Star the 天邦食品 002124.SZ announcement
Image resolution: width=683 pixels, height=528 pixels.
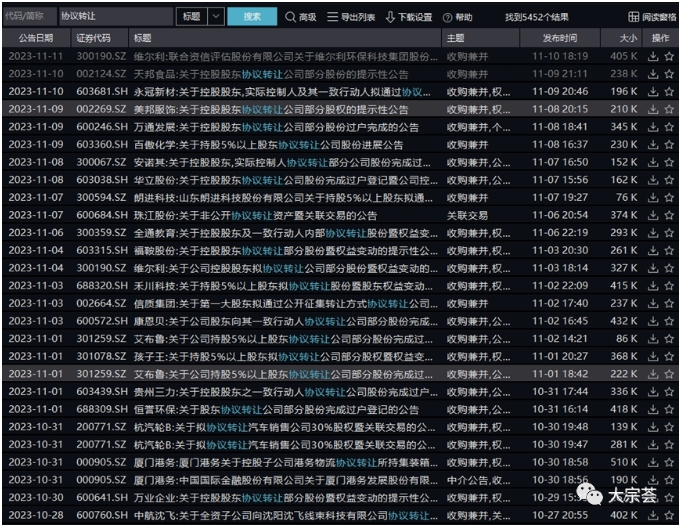pos(669,74)
